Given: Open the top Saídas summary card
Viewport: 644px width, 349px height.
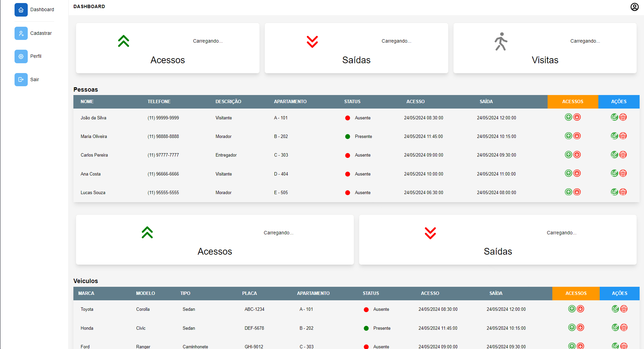Looking at the screenshot, I should [x=356, y=48].
